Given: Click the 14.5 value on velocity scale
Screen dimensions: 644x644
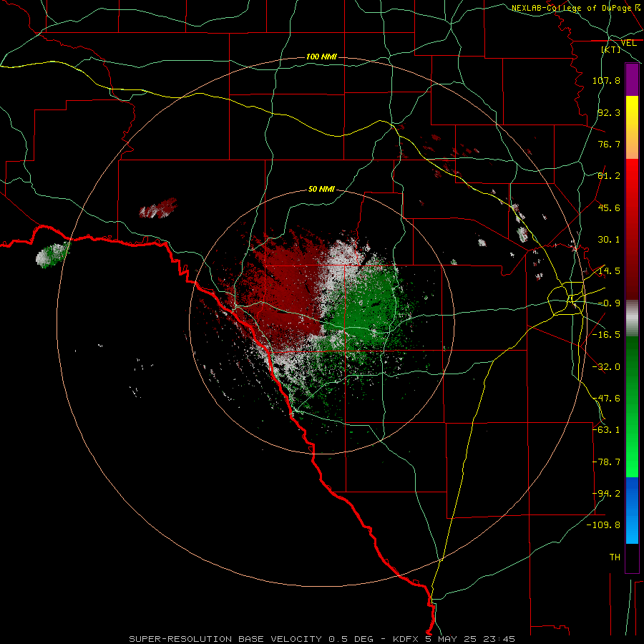Looking at the screenshot, I should coord(609,271).
